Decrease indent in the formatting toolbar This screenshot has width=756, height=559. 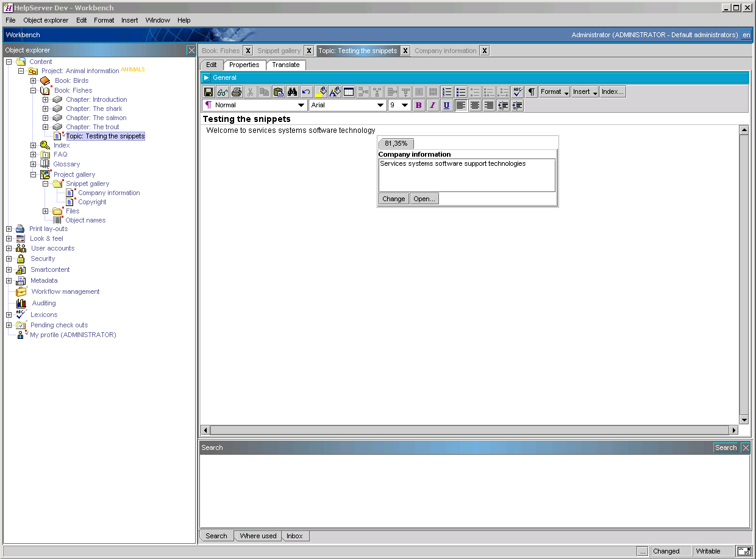coord(503,105)
